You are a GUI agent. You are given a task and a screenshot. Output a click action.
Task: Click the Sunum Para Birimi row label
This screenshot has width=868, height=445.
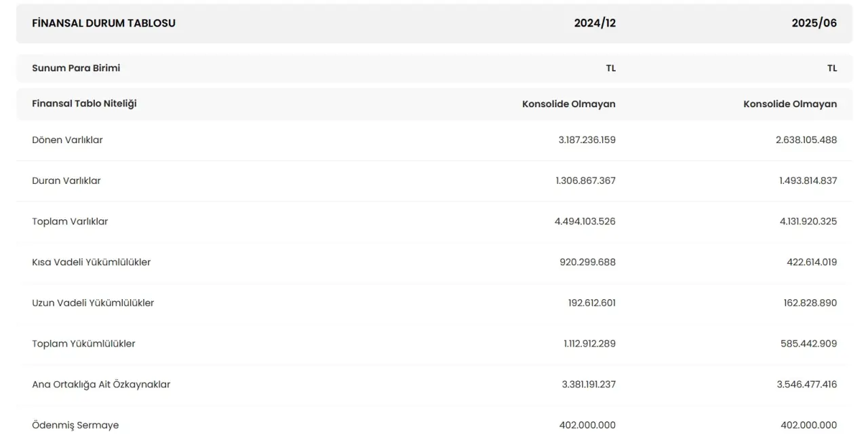point(76,68)
